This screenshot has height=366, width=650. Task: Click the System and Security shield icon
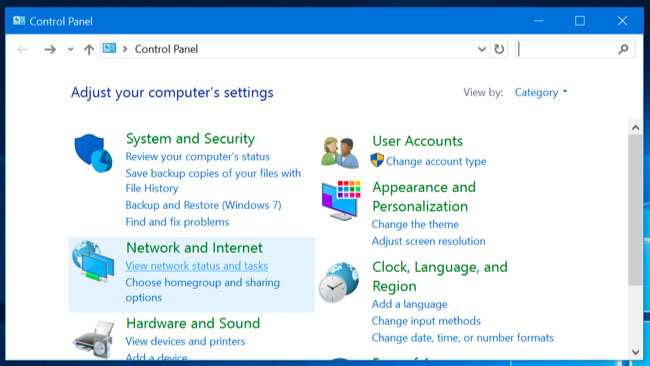pos(93,153)
